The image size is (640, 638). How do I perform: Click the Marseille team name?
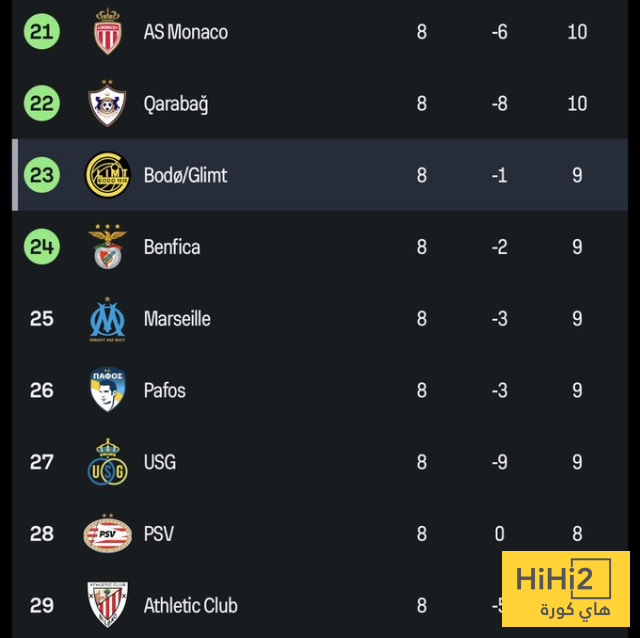[177, 319]
